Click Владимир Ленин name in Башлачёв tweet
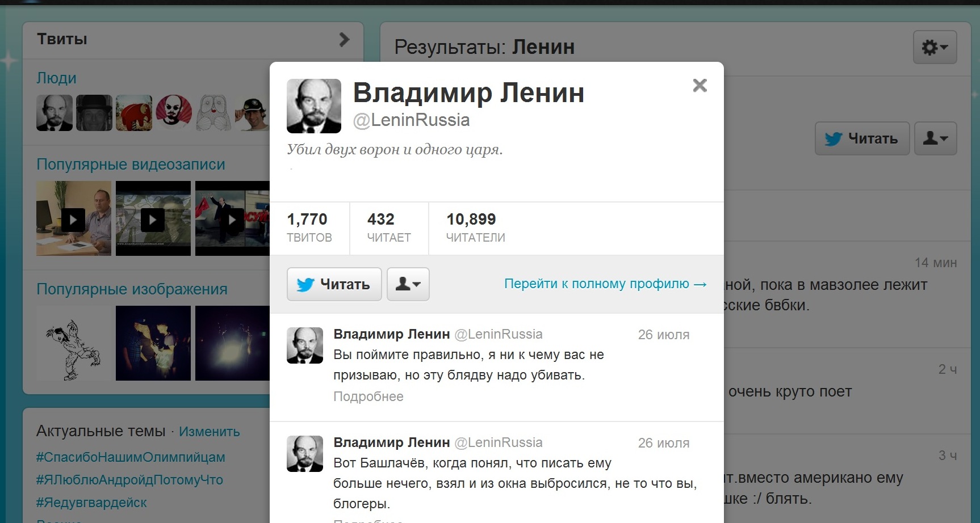 (391, 442)
